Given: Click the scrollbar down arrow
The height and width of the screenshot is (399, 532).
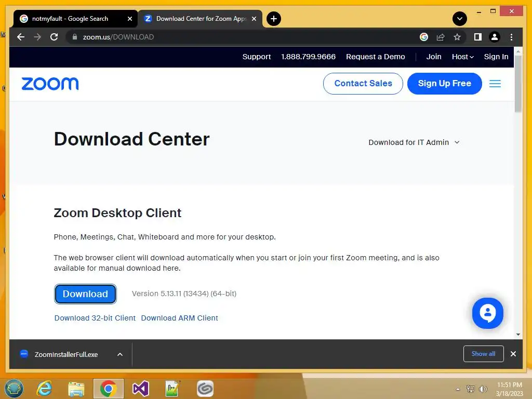Looking at the screenshot, I should (x=518, y=335).
